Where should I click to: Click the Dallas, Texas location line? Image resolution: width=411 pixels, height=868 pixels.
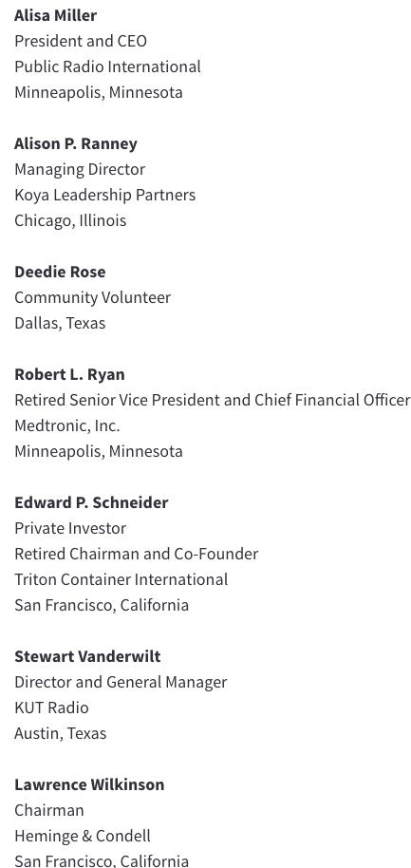(60, 323)
